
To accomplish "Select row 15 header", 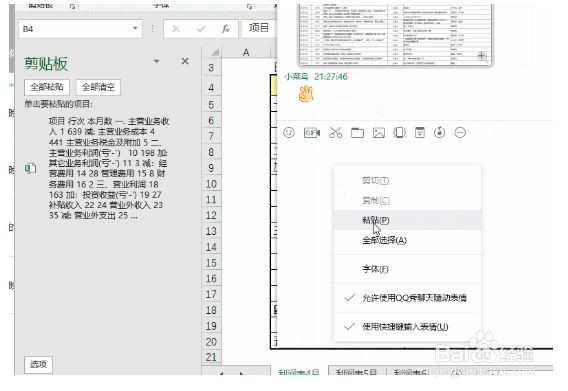I will point(211,263).
